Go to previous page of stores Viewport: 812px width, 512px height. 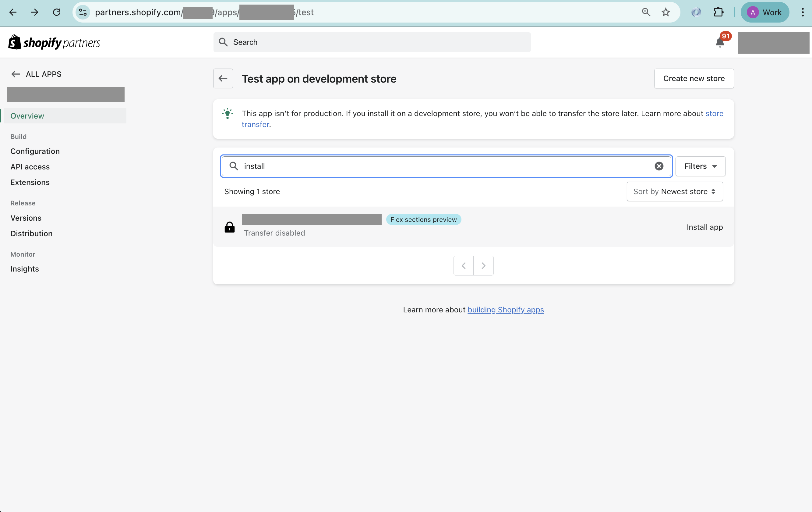(464, 266)
